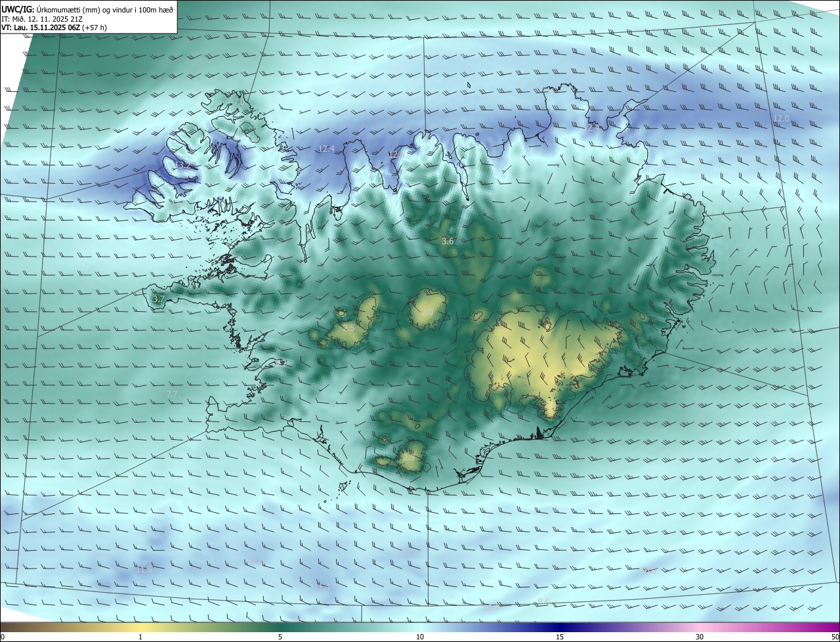
Task: Click the 2.5 value label on the glacier
Action: [x=348, y=328]
